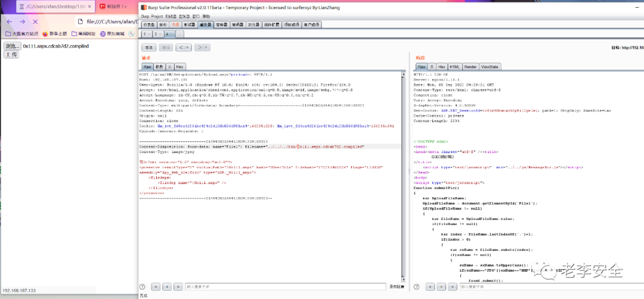Screen dimensions: 644x299
Task: Click response search next-match > button
Action: click(453, 286)
